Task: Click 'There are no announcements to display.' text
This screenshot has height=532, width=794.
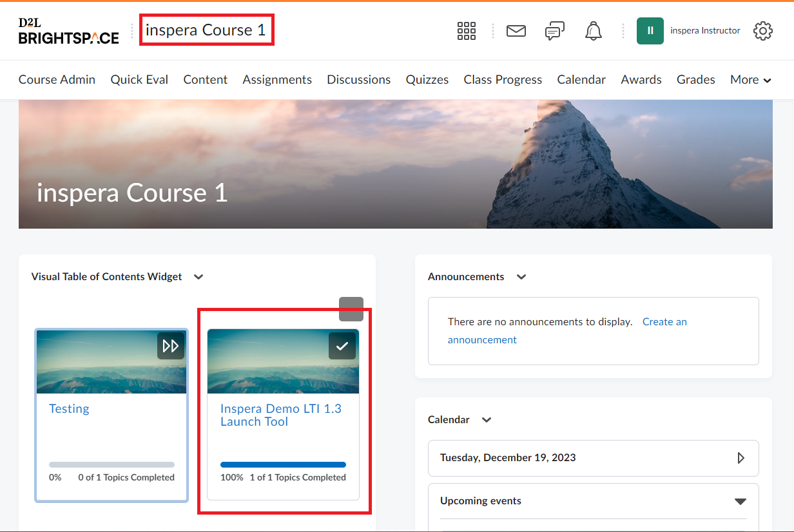Action: 540,321
